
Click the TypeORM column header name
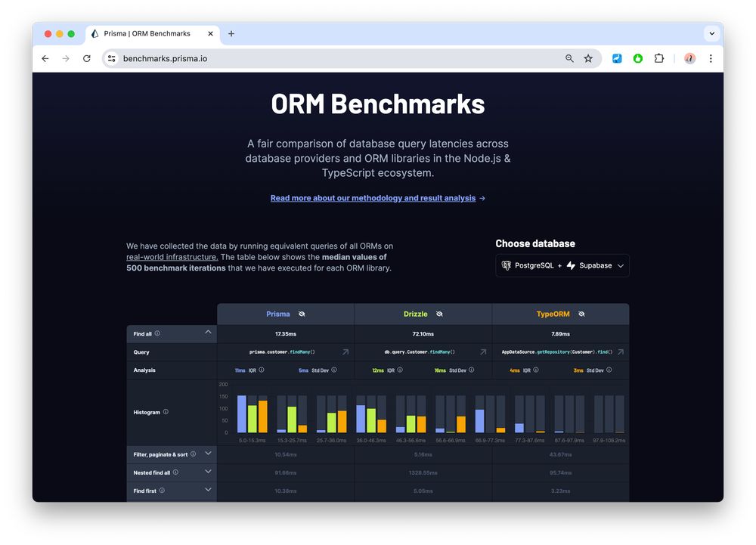[x=553, y=314]
